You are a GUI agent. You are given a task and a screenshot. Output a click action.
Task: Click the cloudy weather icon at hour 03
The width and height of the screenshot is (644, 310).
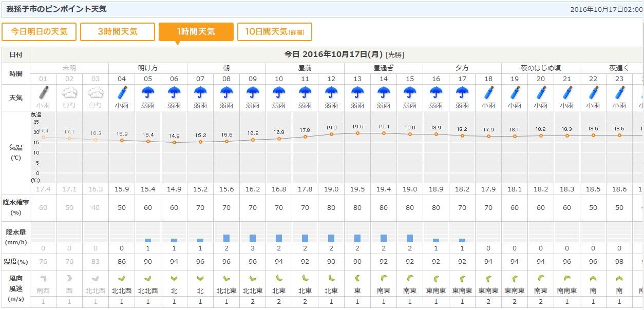tap(96, 92)
